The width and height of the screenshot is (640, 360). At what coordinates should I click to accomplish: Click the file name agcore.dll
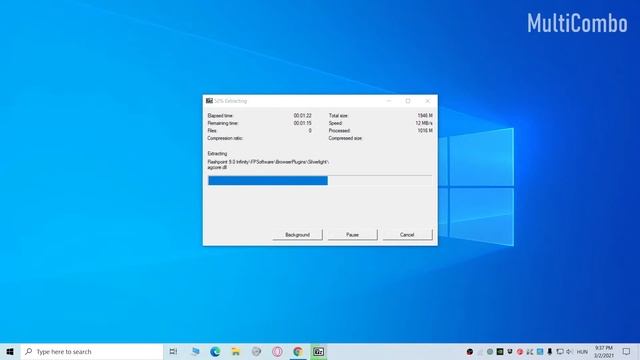pyautogui.click(x=217, y=167)
